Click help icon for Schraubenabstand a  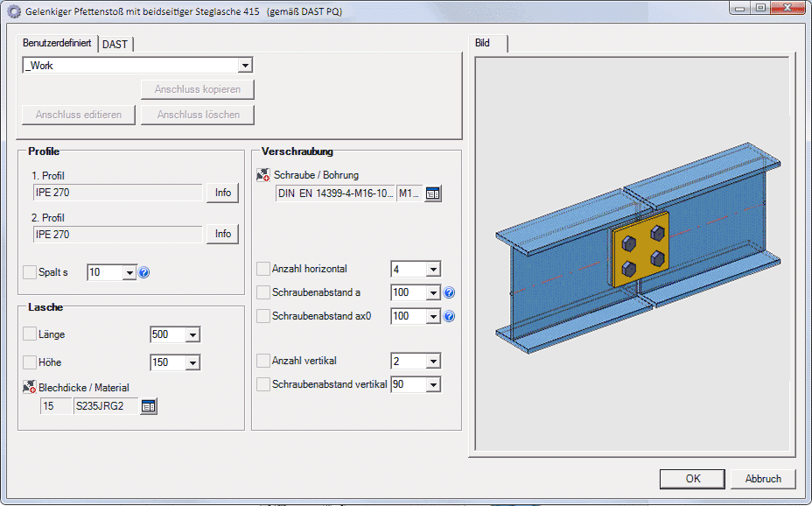tap(449, 292)
